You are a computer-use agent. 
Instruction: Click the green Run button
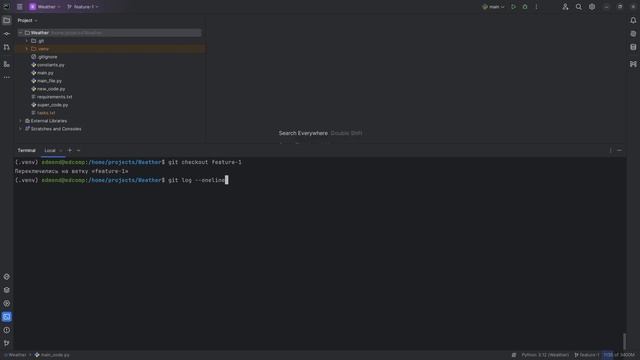point(513,7)
